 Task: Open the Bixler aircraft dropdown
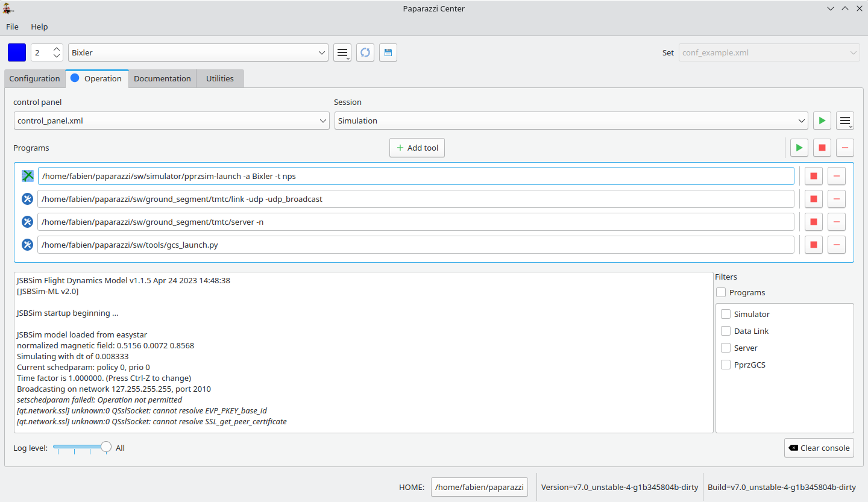(198, 52)
